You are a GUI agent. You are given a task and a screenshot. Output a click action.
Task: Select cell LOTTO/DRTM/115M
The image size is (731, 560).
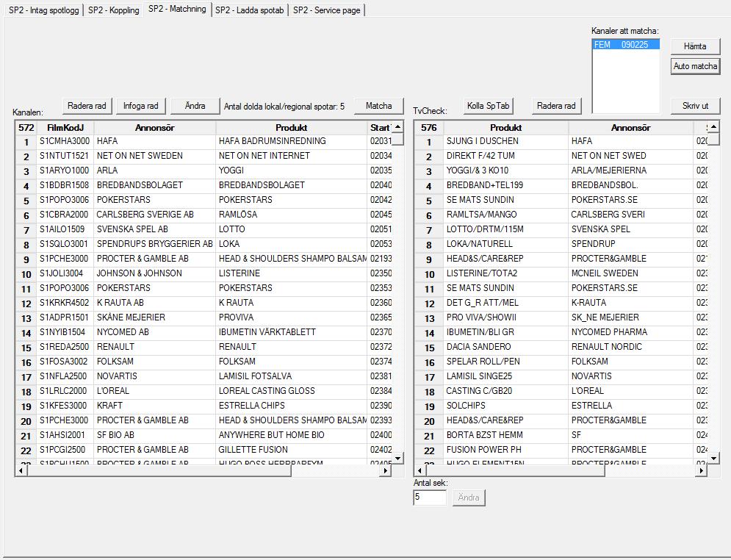coord(506,229)
